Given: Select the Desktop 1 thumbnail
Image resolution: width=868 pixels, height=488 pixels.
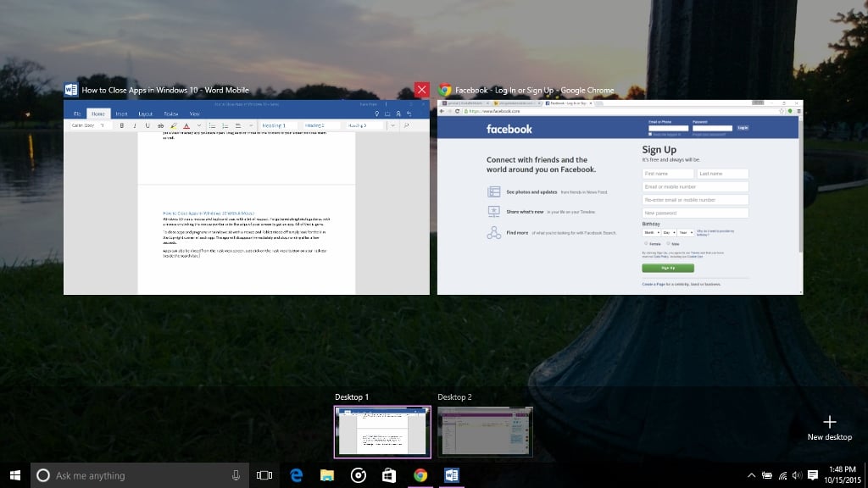Looking at the screenshot, I should [382, 431].
